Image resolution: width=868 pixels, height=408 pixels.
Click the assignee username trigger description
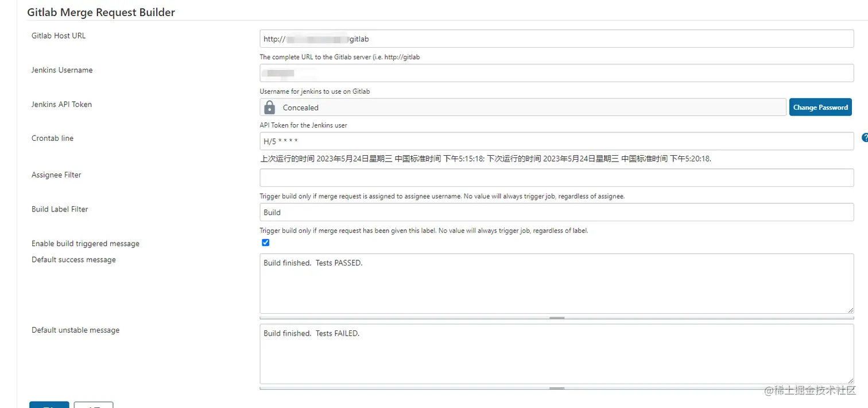click(x=442, y=196)
